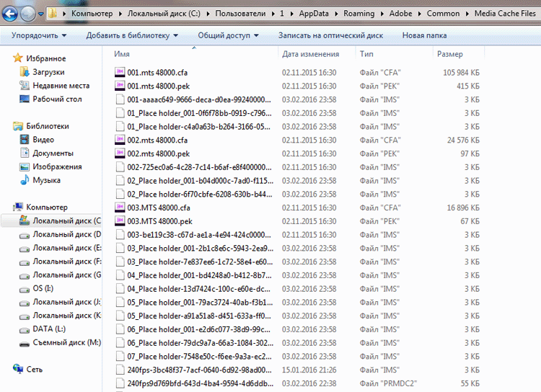Viewport: 541px width, 392px height.
Task: Click the 003.MTS 48000.pek file icon
Action: (120, 220)
